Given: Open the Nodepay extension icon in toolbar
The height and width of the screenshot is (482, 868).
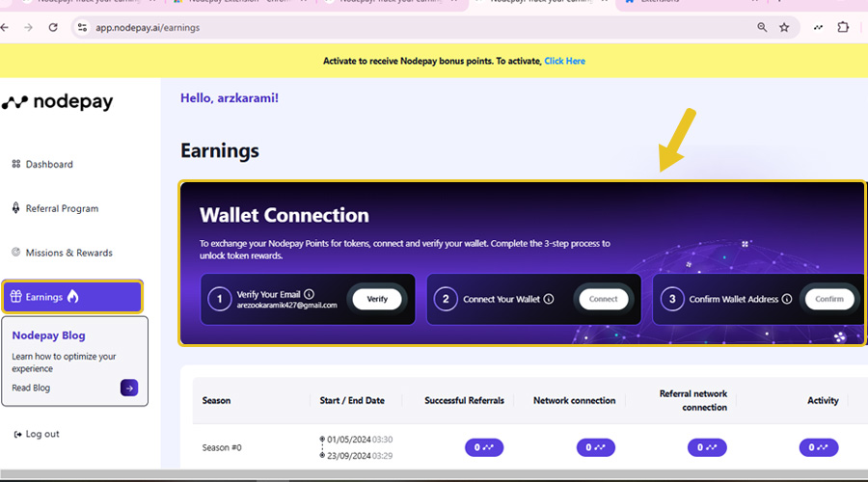Looking at the screenshot, I should point(818,27).
